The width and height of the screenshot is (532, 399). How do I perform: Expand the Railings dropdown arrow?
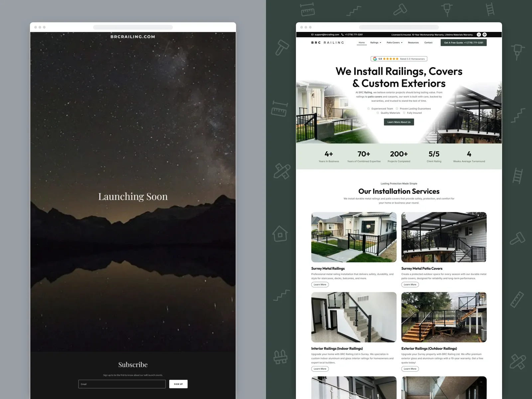pos(380,43)
